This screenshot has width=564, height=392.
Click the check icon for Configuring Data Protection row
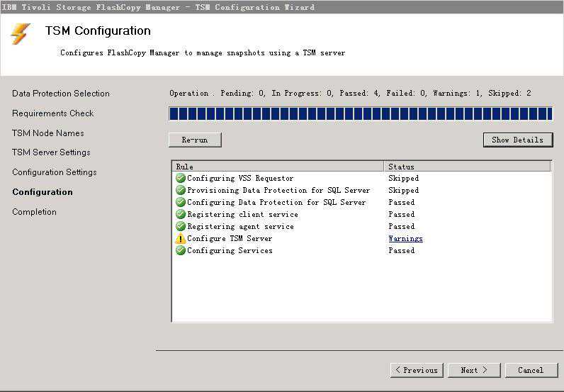(180, 203)
